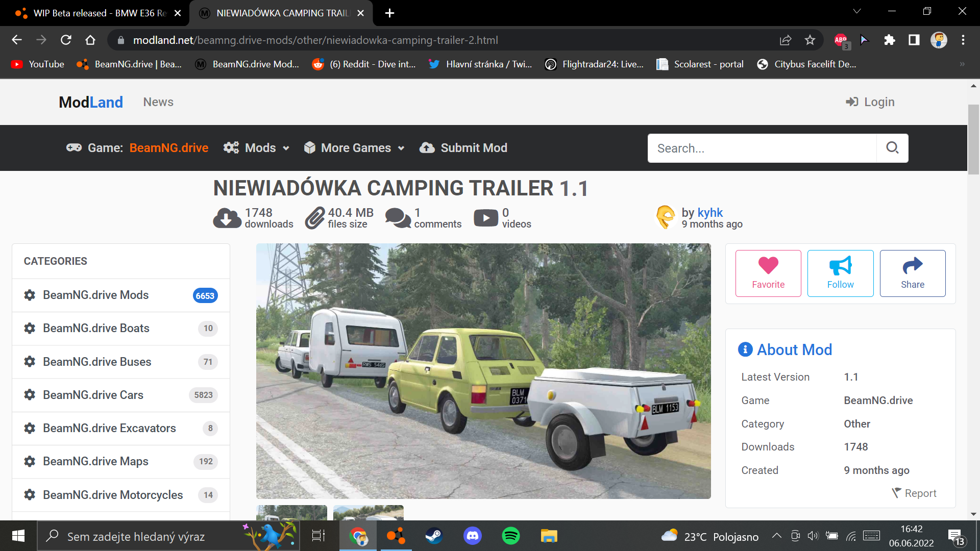
Task: Click the Share arrow button
Action: tap(912, 273)
